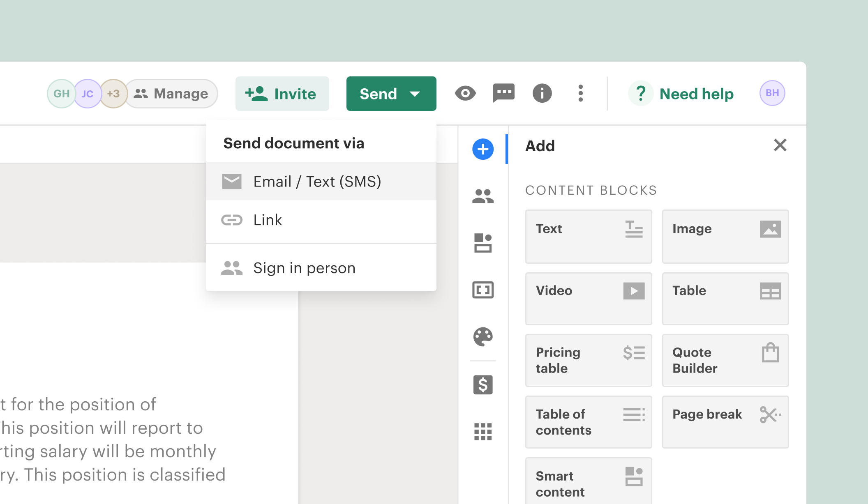Select the fields icon in the sidebar

[x=483, y=290]
